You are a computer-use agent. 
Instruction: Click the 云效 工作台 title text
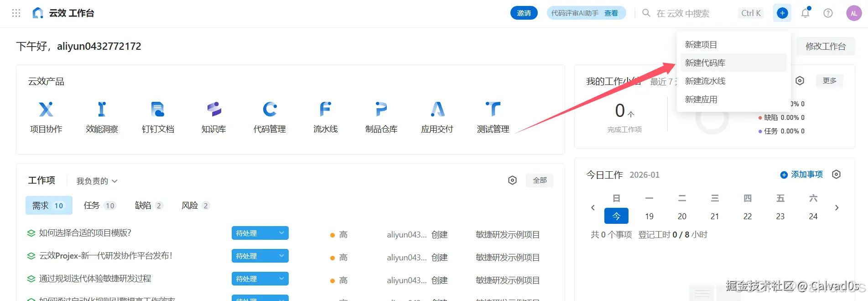(x=72, y=13)
